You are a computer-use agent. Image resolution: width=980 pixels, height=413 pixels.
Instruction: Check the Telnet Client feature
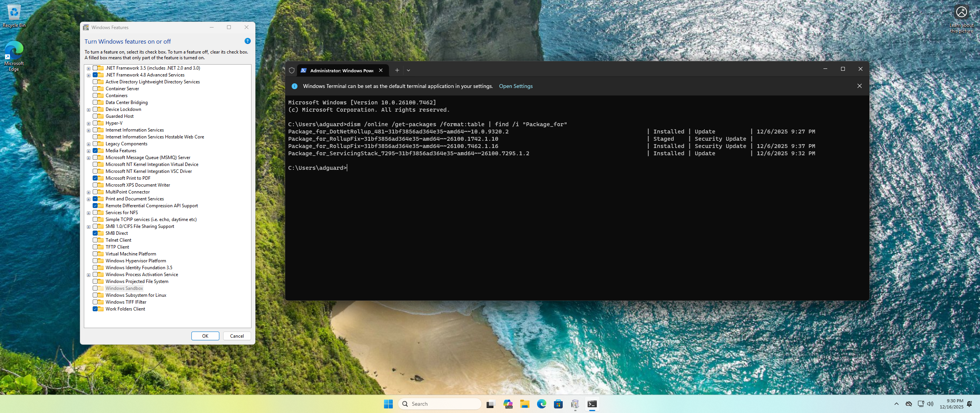(95, 240)
